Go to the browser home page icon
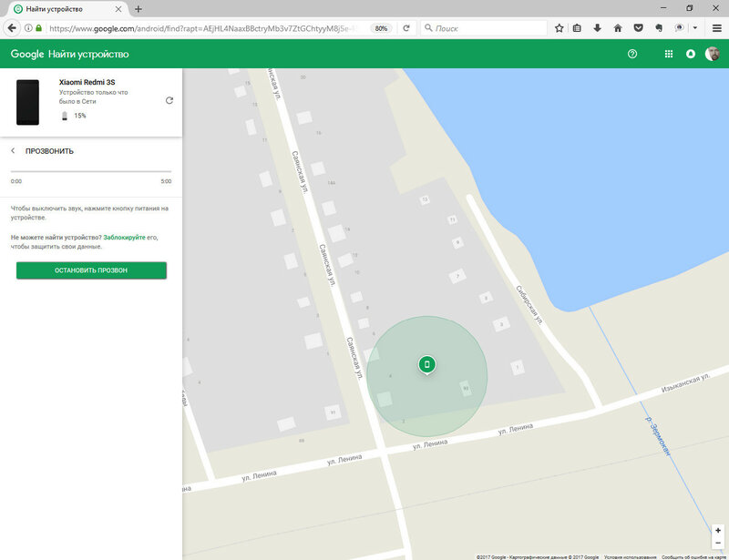 [618, 28]
